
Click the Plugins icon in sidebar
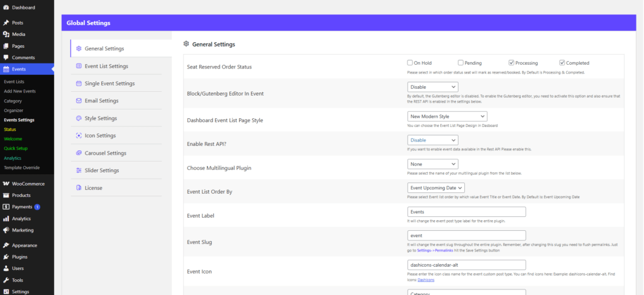(6, 257)
